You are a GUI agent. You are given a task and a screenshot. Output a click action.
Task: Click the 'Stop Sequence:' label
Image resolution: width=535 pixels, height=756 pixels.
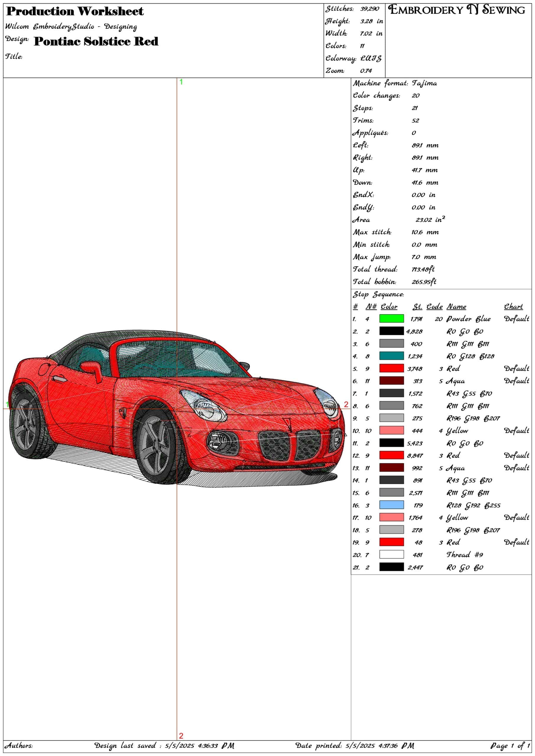[378, 294]
